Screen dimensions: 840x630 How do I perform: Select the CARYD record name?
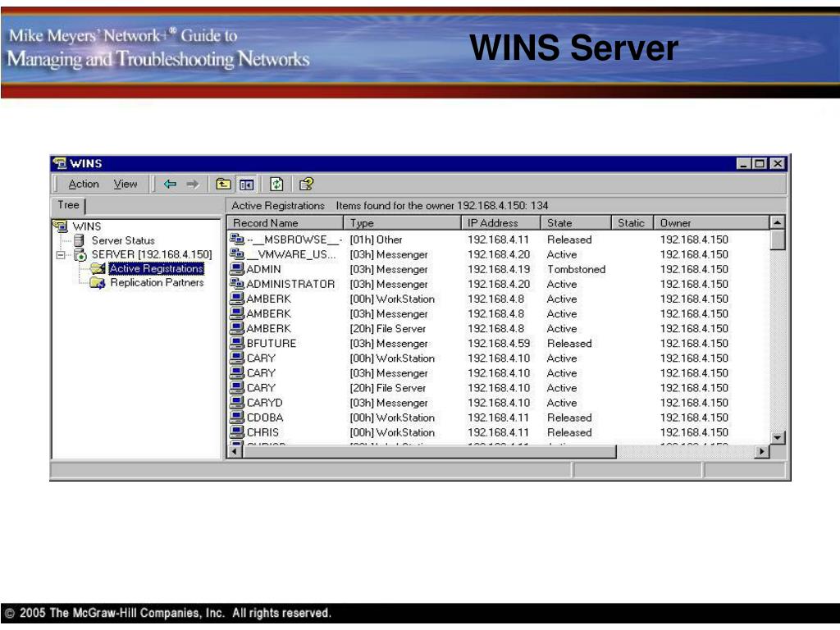264,403
